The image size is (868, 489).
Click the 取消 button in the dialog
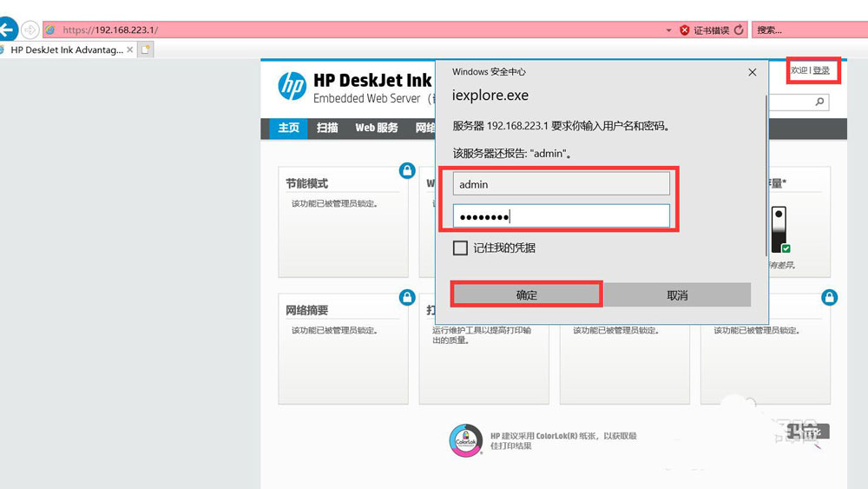click(x=677, y=294)
